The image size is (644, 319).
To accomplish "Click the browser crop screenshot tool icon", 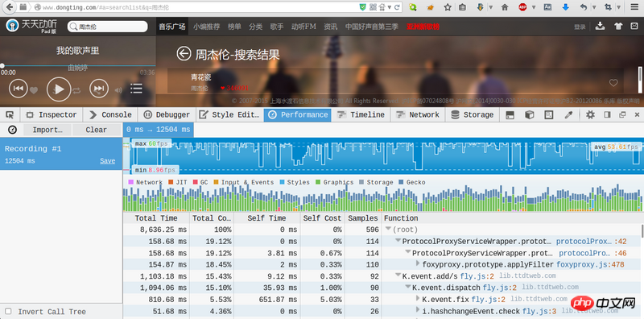I will [608, 7].
